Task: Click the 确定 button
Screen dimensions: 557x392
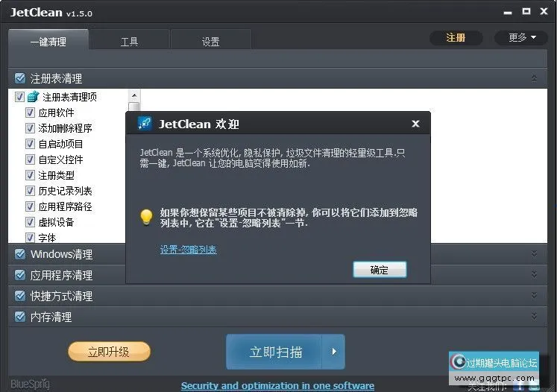Action: 380,270
